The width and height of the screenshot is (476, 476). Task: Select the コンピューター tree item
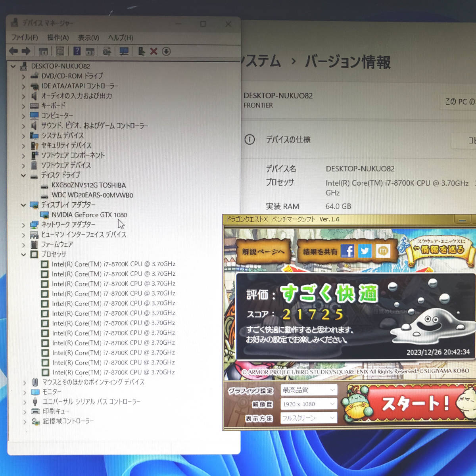(57, 115)
